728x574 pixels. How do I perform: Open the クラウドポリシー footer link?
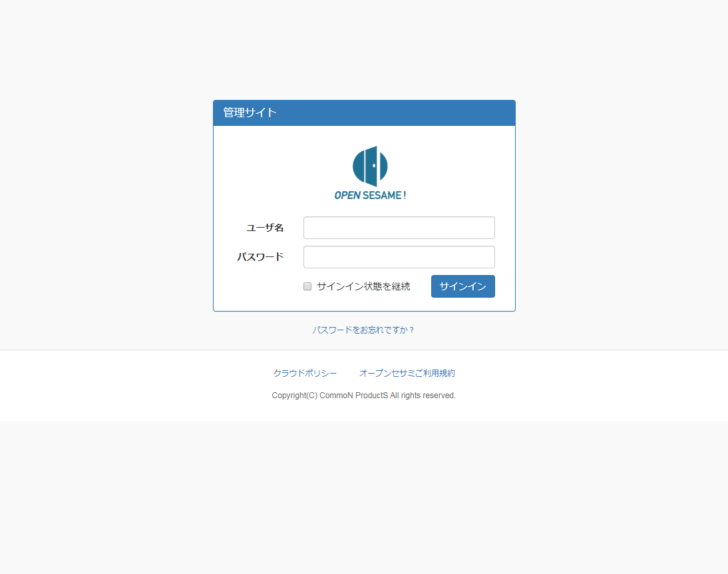tap(305, 373)
